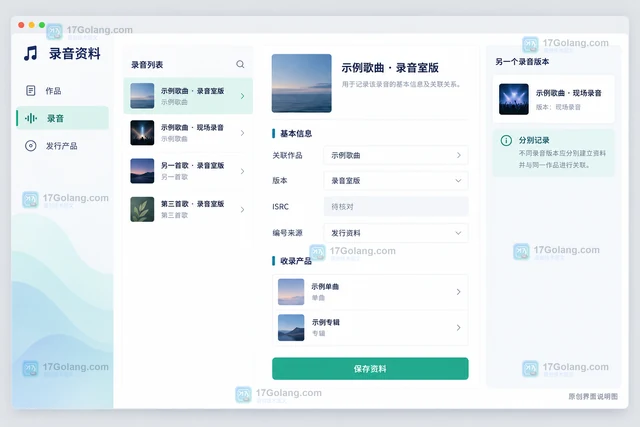Screen dimensions: 640x427
Task: Click the large sea cover artwork
Action: click(x=302, y=83)
